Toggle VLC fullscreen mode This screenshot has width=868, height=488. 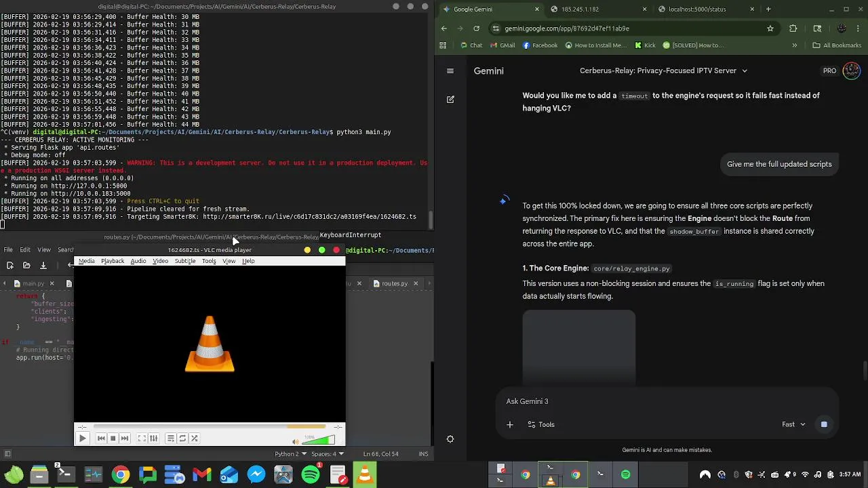pos(142,439)
